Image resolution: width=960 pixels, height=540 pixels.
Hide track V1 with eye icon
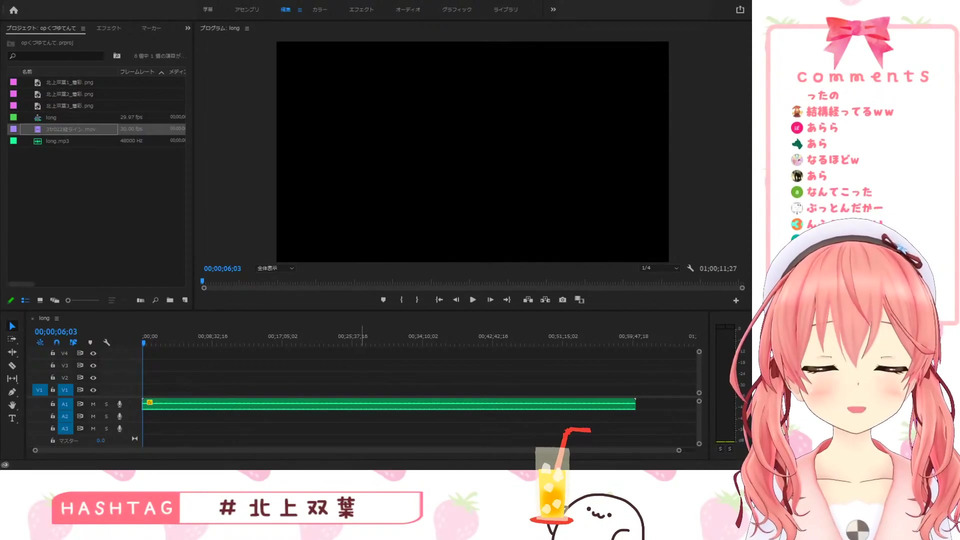click(93, 390)
